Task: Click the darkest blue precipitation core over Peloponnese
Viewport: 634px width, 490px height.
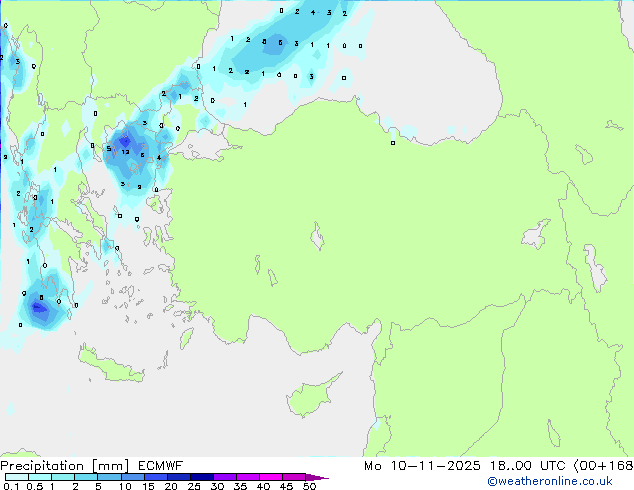Action: 39,308
